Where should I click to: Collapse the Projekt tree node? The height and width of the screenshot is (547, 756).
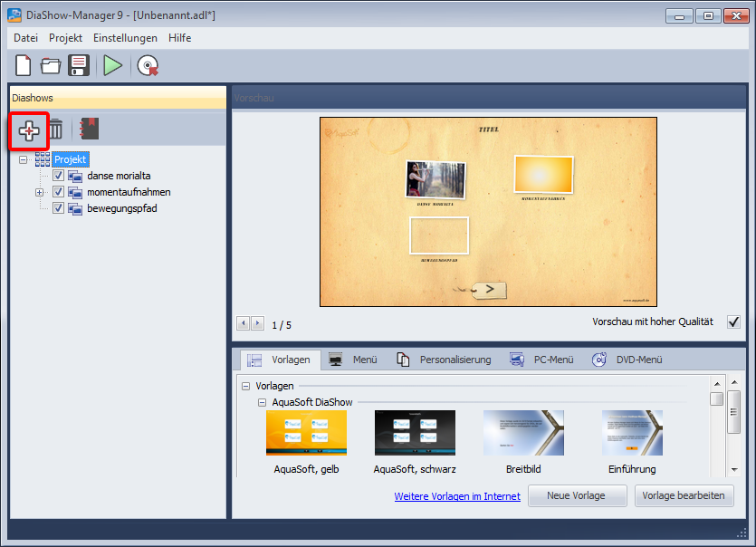click(x=24, y=159)
